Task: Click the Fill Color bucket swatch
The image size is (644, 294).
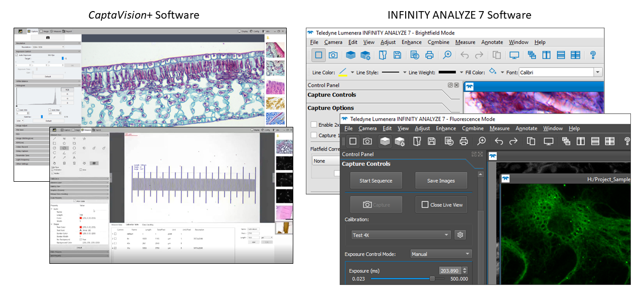Action: click(493, 72)
